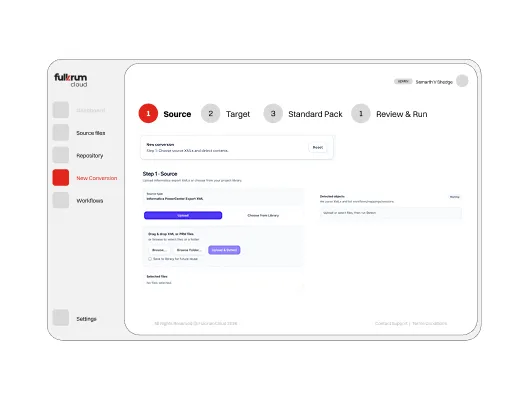Viewport: 528px width, 400px height.
Task: Go to step 3 Standard Pack
Action: click(303, 114)
